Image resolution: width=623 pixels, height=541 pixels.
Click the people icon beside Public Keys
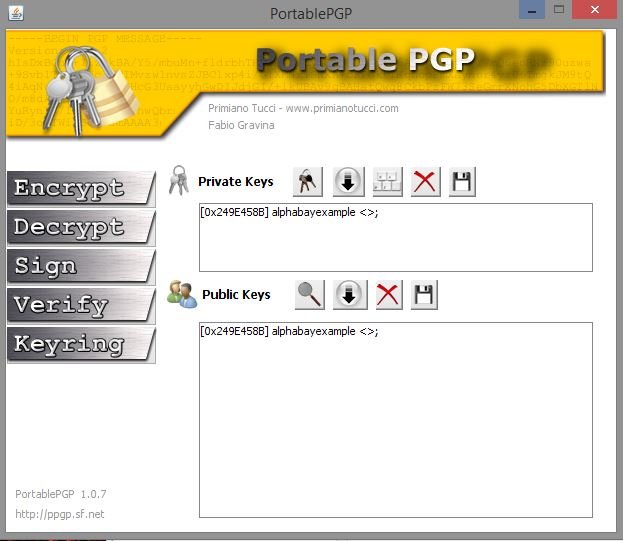pos(182,294)
